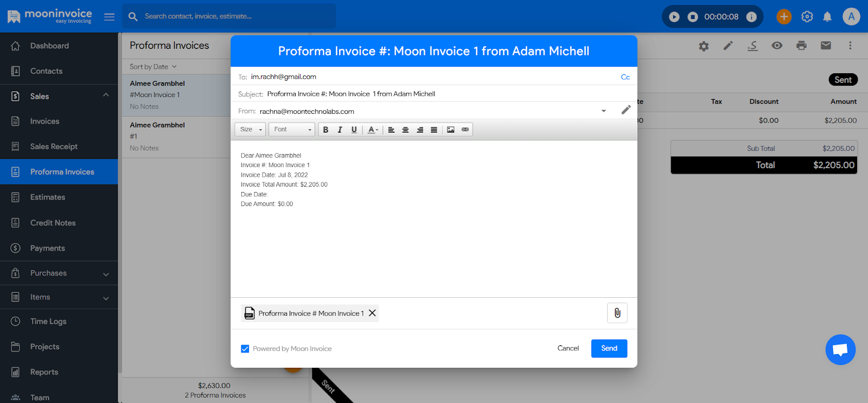This screenshot has height=403, width=868.
Task: Print the invoice
Action: (x=801, y=46)
